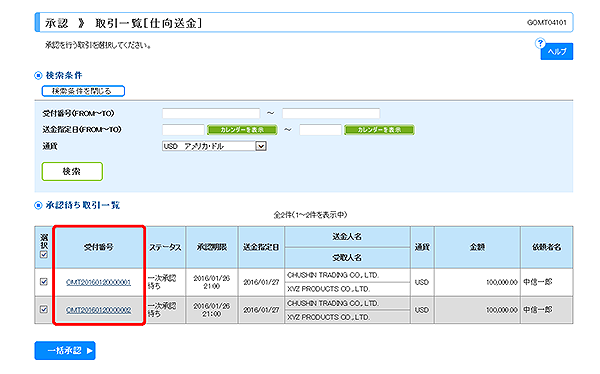The image size is (600, 374).
Task: Show calendar for the FROM date
Action: [242, 130]
